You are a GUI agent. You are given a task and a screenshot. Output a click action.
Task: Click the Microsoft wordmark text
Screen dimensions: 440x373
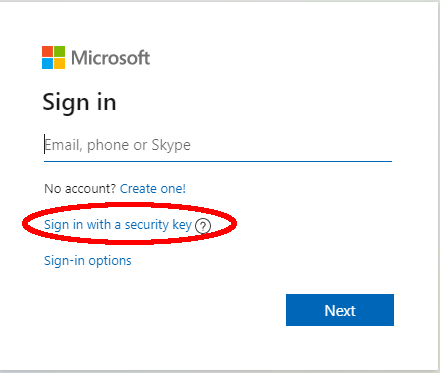(x=110, y=58)
